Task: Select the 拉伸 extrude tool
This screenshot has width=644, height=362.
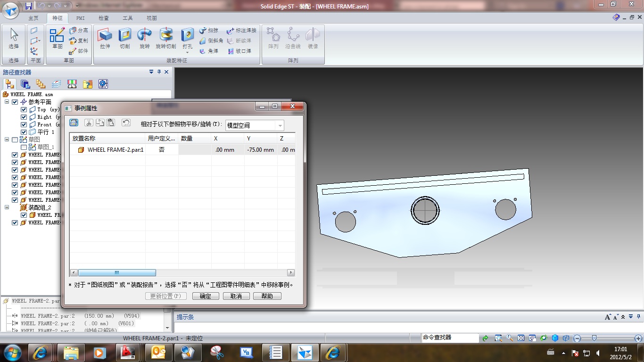Action: (x=105, y=39)
